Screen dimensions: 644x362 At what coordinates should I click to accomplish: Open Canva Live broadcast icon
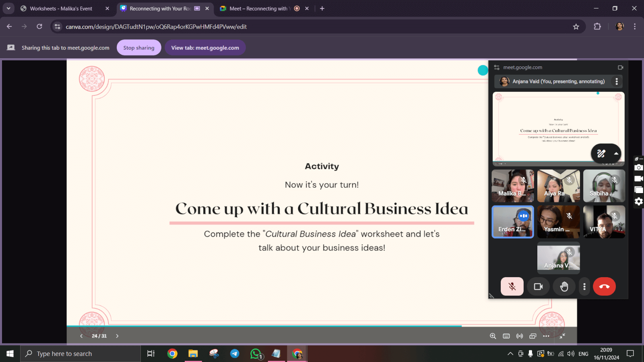pyautogui.click(x=520, y=336)
